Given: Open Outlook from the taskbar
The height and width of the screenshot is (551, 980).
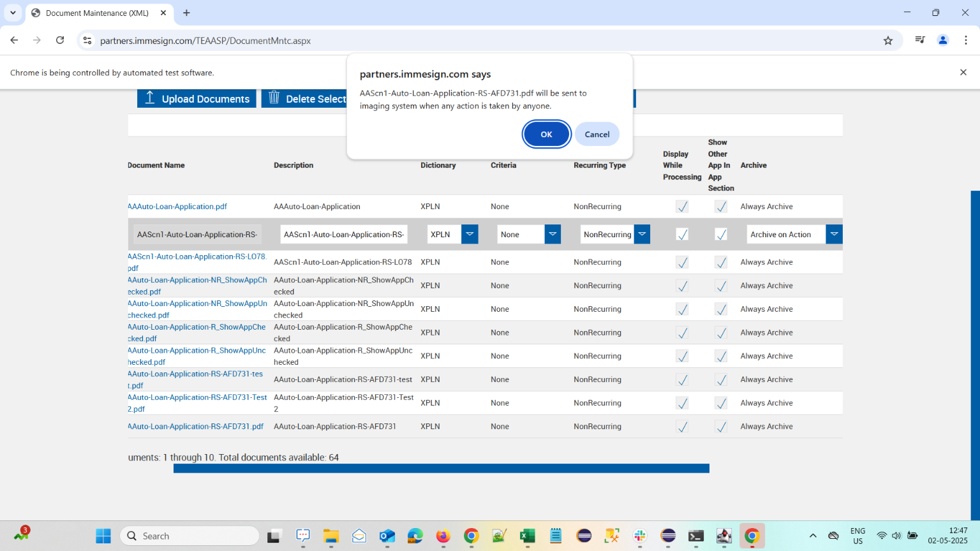Looking at the screenshot, I should pyautogui.click(x=387, y=536).
